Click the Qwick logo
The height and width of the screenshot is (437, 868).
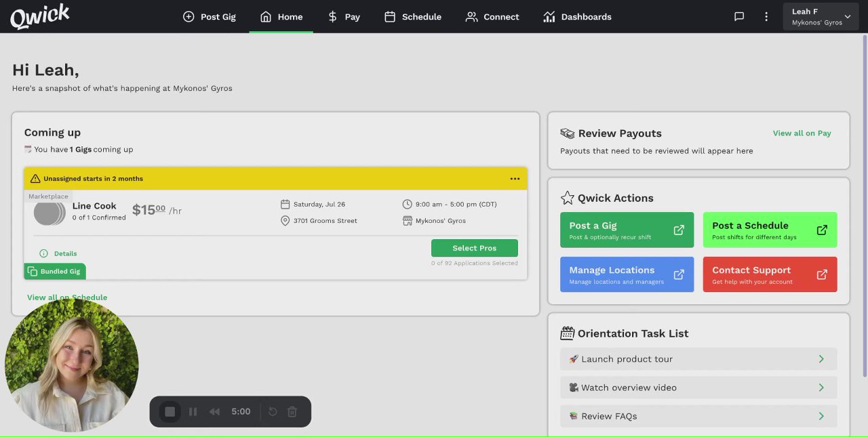coord(40,16)
